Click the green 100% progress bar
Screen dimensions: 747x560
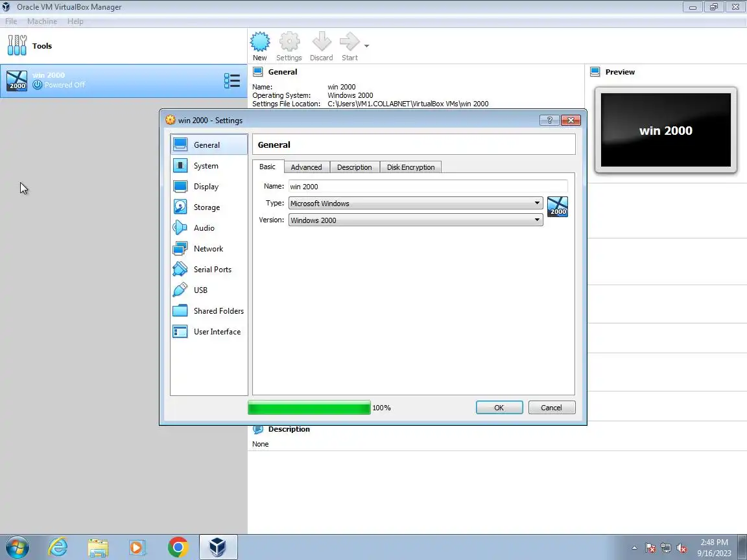pos(309,408)
